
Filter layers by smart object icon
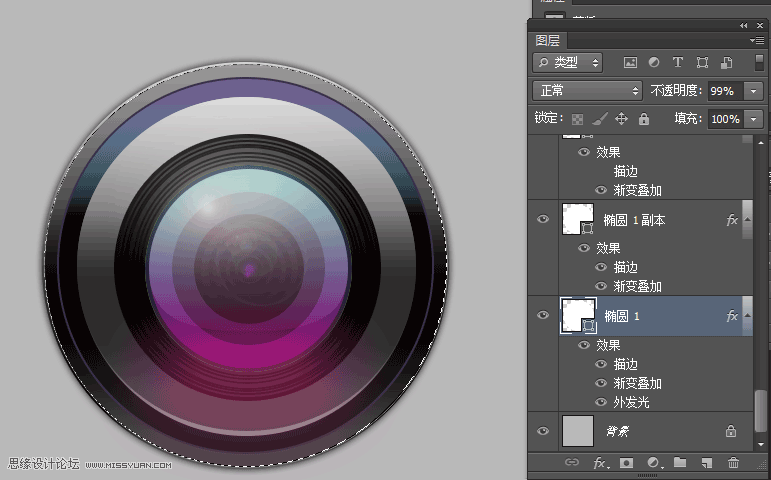click(x=726, y=62)
